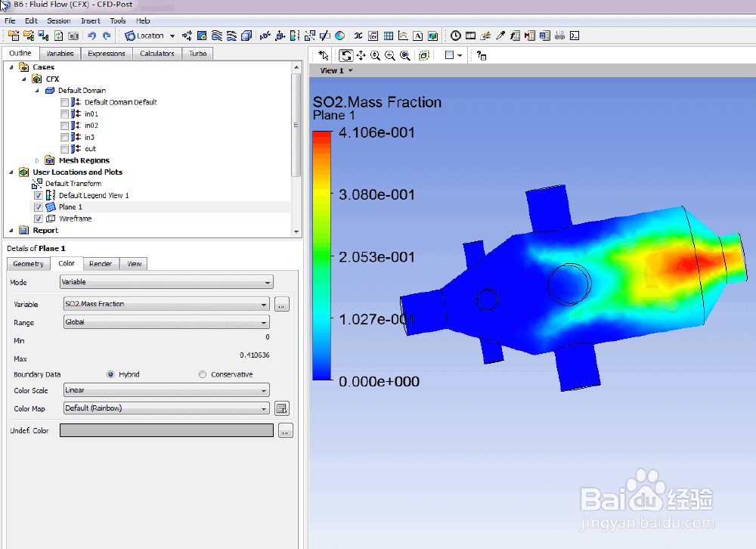
Task: Click the Volume Rendering cube icon
Action: coord(246,36)
